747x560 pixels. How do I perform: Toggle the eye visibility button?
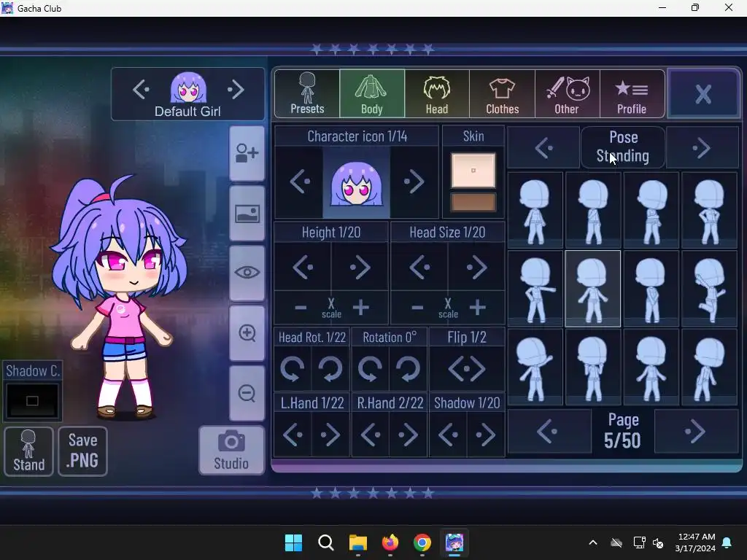[x=247, y=273]
